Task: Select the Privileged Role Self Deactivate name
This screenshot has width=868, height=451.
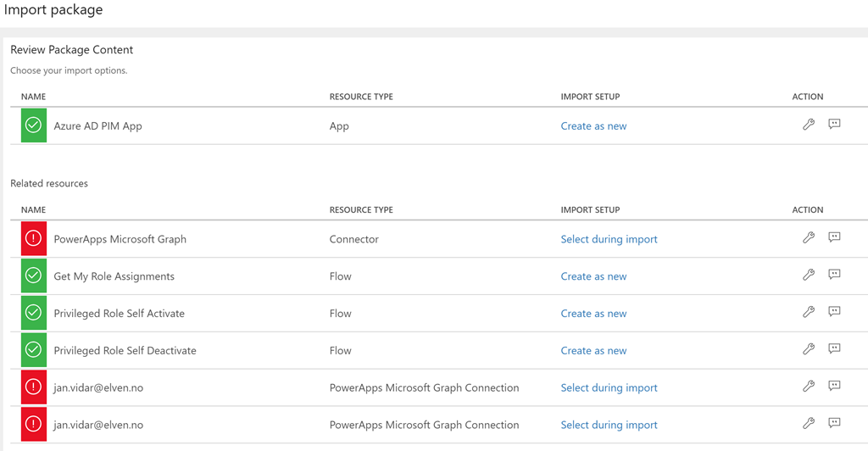Action: (x=125, y=350)
